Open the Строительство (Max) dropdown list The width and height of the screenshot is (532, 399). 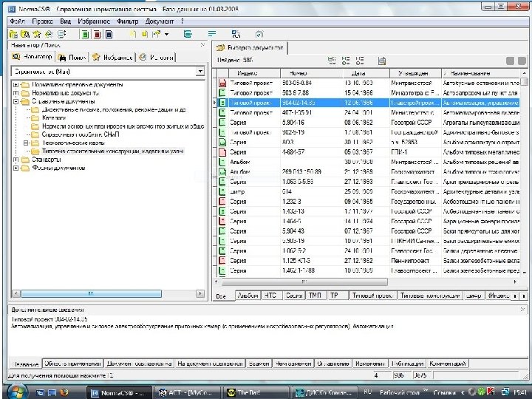(x=200, y=72)
